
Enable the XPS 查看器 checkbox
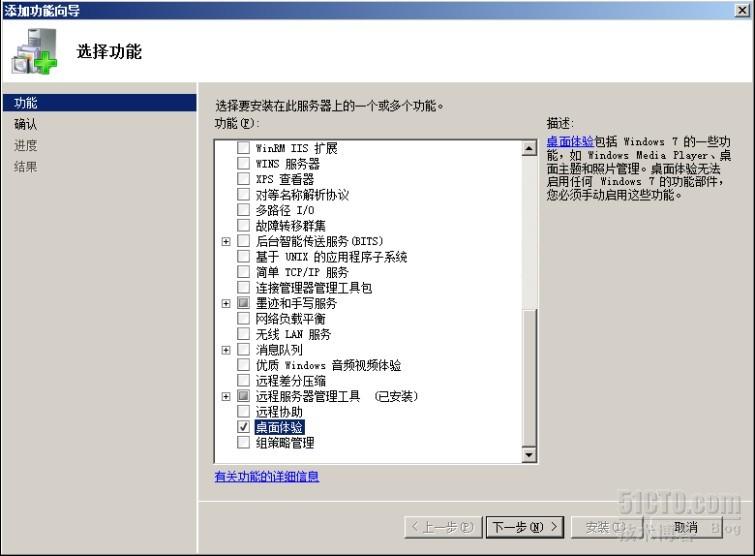(x=244, y=179)
